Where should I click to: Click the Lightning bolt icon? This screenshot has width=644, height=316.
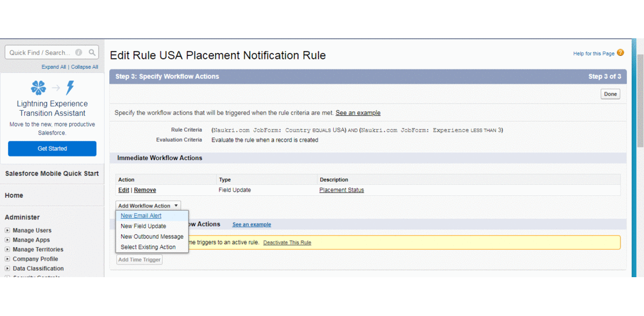pos(71,88)
